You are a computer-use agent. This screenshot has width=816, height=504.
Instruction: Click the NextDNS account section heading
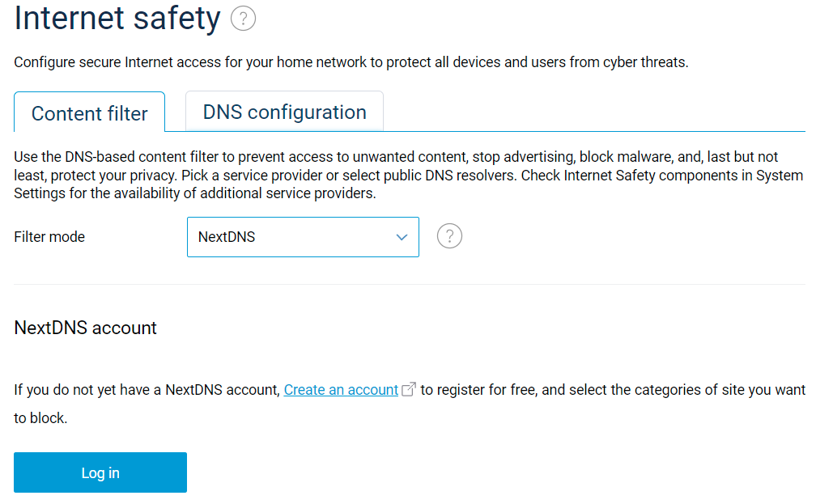tap(86, 328)
